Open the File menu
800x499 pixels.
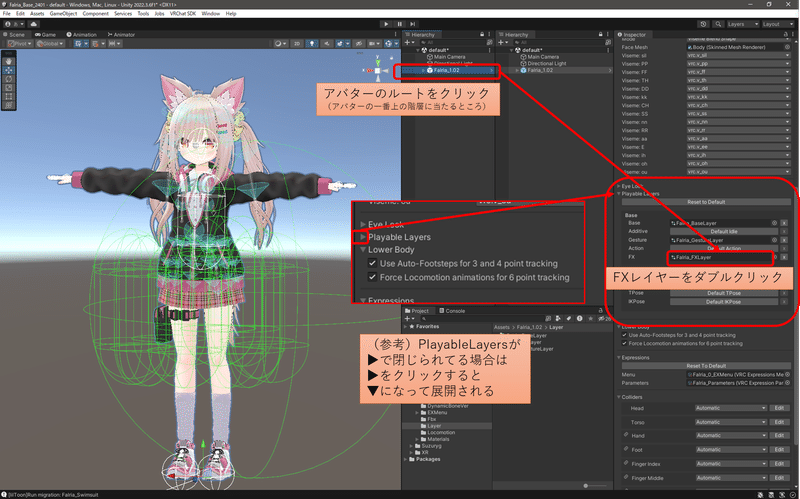(7, 14)
